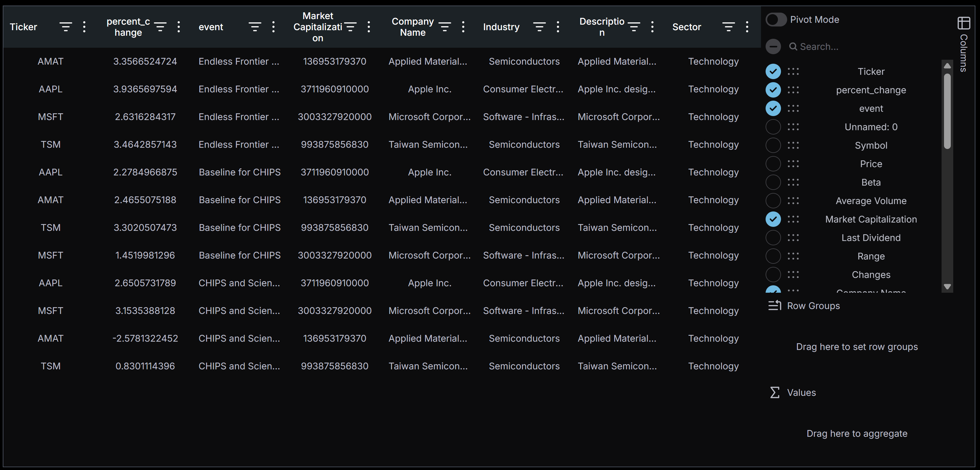Enable the Beta column checkbox
The image size is (980, 470).
tap(773, 182)
